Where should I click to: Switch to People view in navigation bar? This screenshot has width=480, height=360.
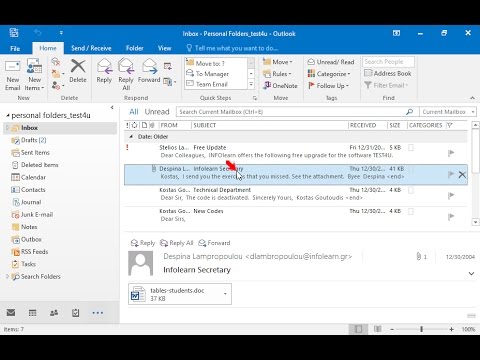click(x=54, y=313)
